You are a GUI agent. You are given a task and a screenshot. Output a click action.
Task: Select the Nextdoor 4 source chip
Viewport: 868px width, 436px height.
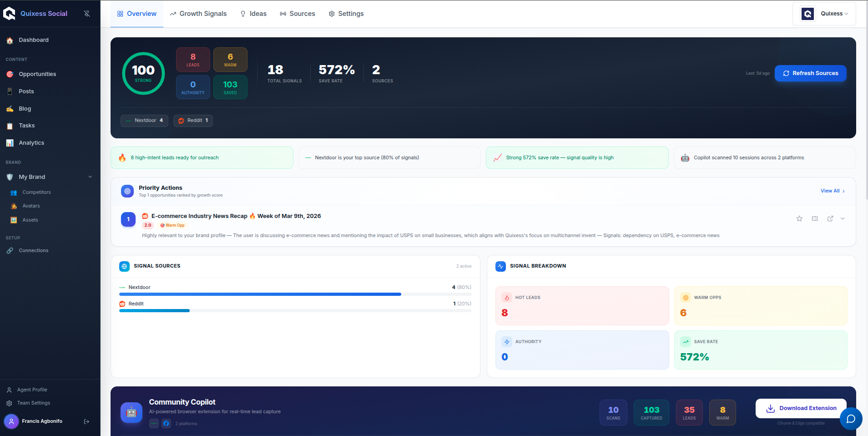tap(144, 121)
